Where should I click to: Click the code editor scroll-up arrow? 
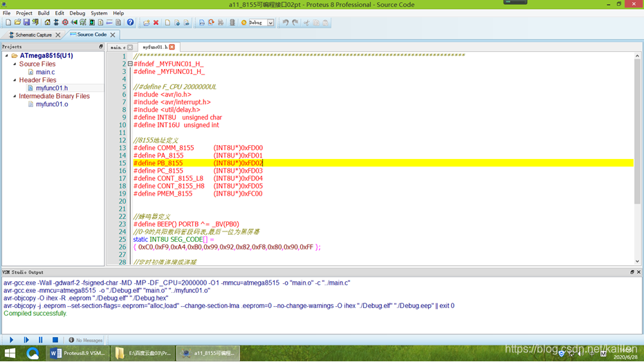tap(637, 56)
